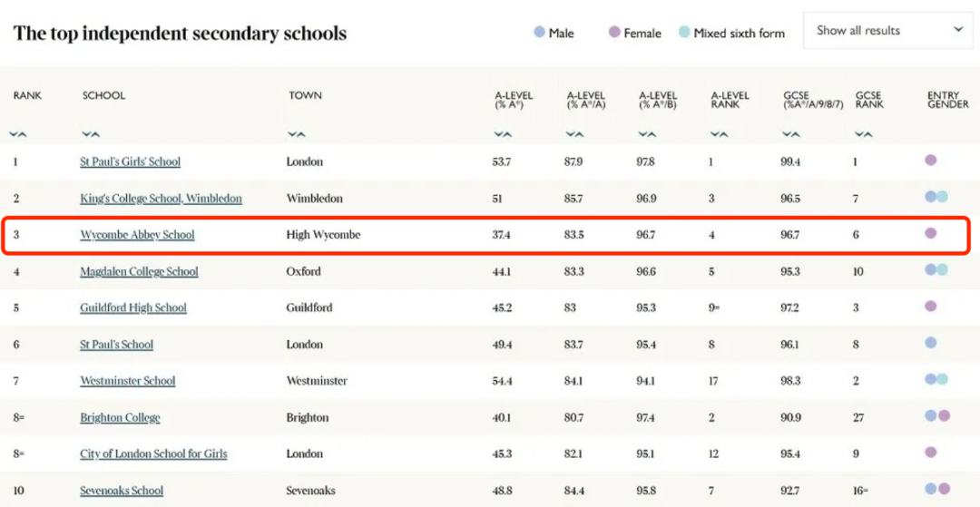Click the ENTRY GENDER column header
Screen dimensions: 980x507
(948, 100)
